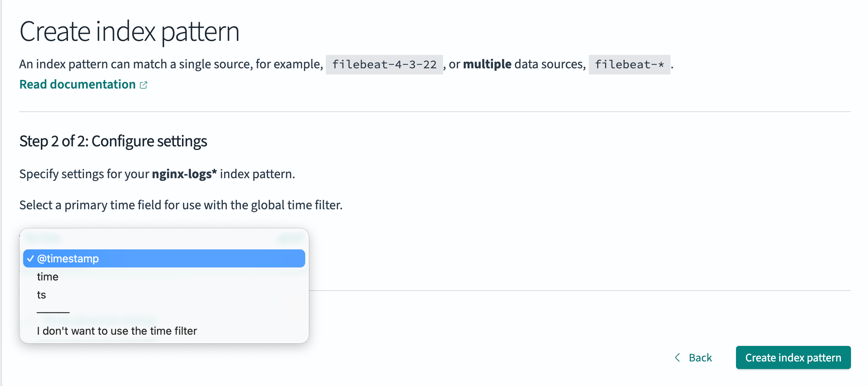Screen dimensions: 868x386
Task: Open the Read documentation link
Action: point(77,85)
